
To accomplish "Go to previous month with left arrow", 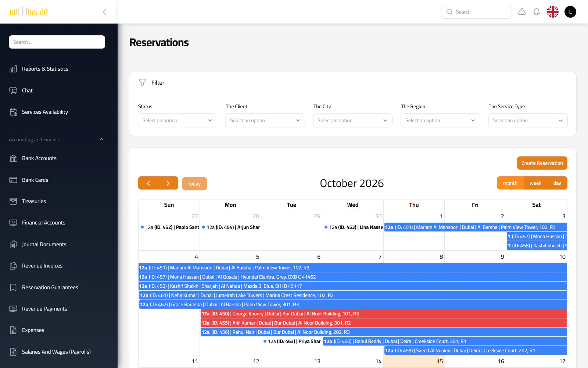I will [x=148, y=183].
